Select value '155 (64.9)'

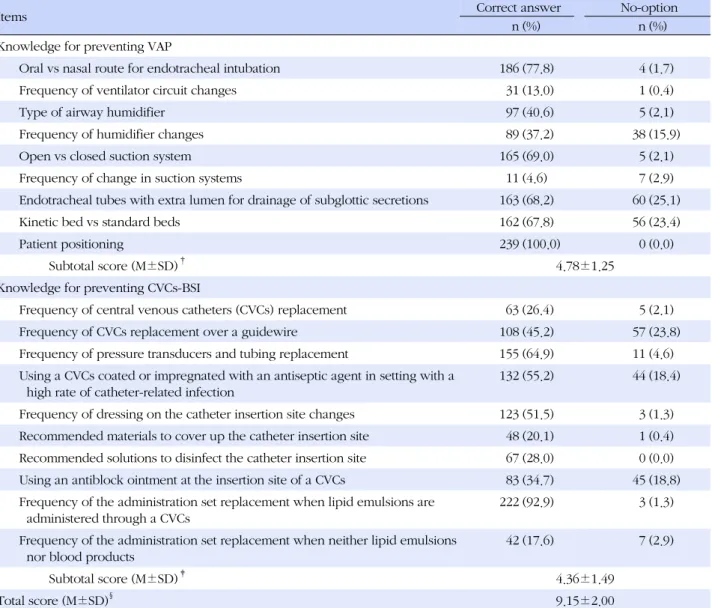(x=526, y=354)
